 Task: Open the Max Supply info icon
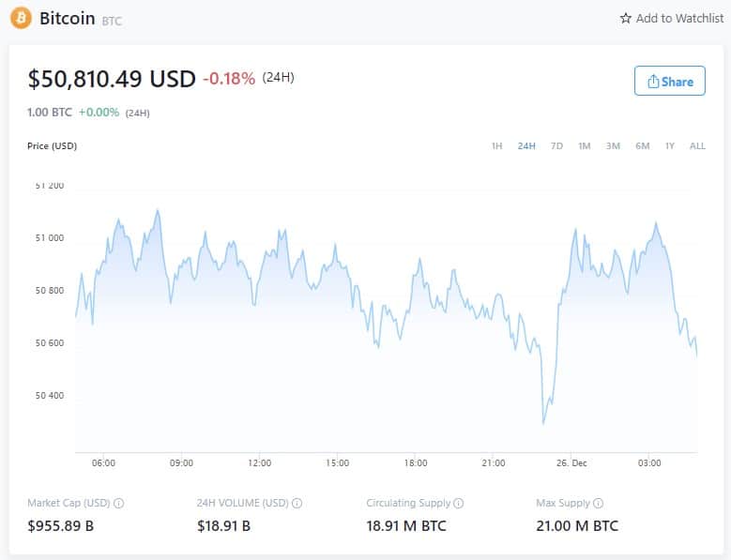coord(598,503)
